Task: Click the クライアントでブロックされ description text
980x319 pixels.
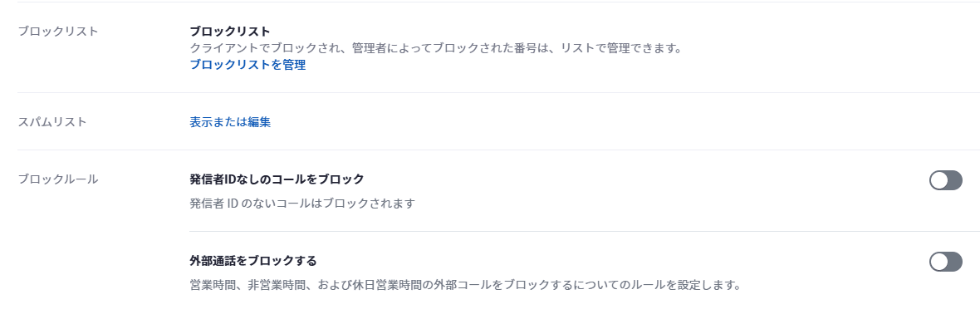Action: click(x=435, y=48)
